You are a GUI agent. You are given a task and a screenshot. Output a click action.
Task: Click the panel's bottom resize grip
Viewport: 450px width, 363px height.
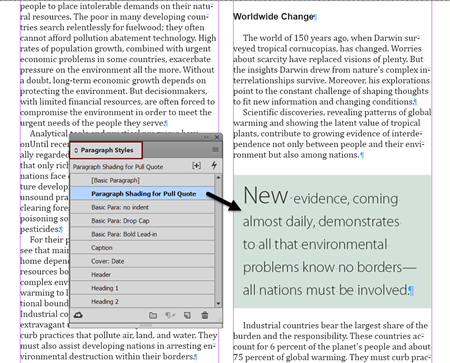[x=146, y=325]
